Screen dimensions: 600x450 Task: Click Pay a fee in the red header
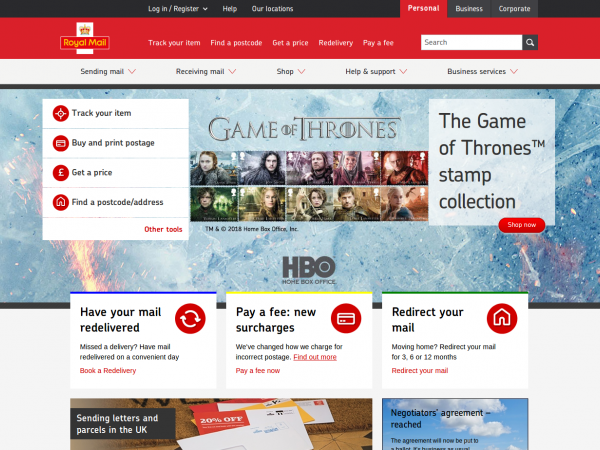[x=378, y=43]
